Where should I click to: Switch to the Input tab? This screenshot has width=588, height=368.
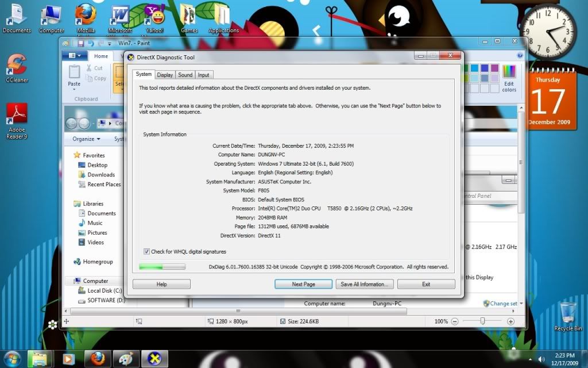tap(204, 75)
